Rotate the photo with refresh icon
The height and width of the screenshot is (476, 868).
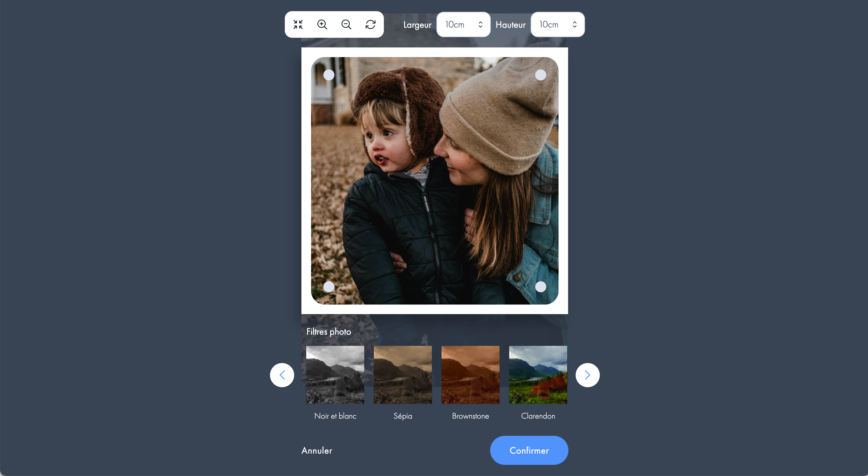371,24
